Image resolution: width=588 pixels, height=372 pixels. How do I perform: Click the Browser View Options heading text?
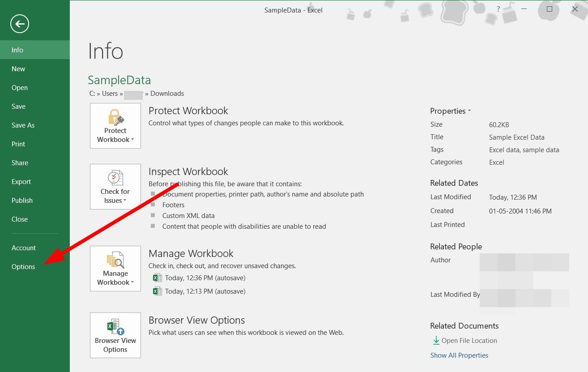click(x=196, y=320)
